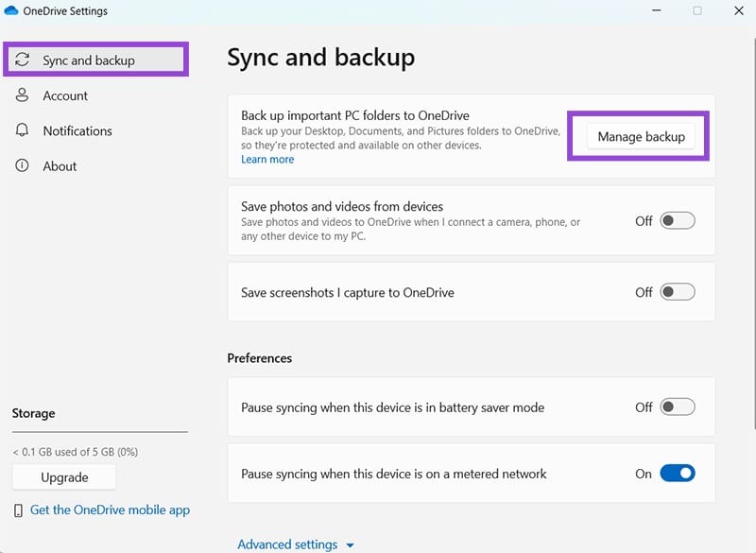Screen dimensions: 756x553
Task: Disable pause syncing on metered network
Action: coord(677,474)
